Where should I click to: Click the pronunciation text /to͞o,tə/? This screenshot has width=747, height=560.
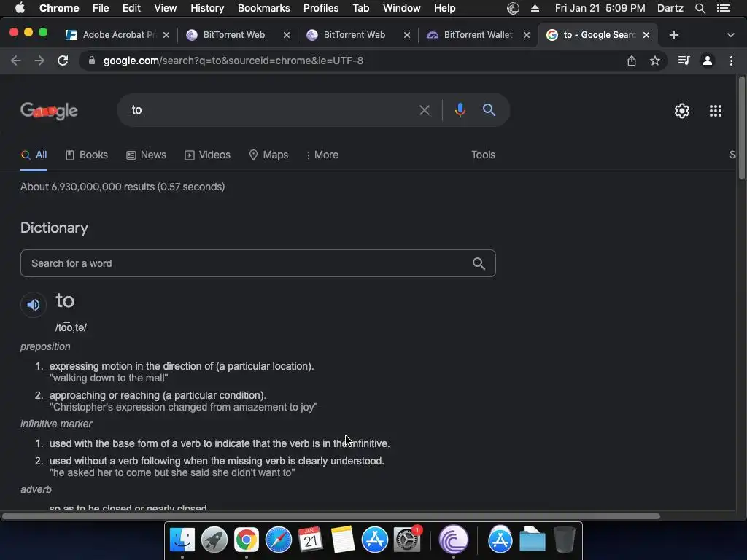[71, 327]
